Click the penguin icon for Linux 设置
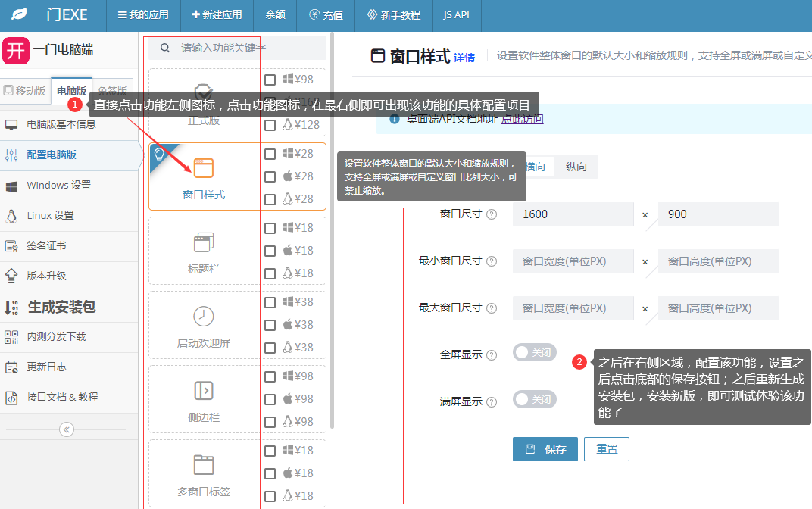812x509 pixels. [x=11, y=216]
